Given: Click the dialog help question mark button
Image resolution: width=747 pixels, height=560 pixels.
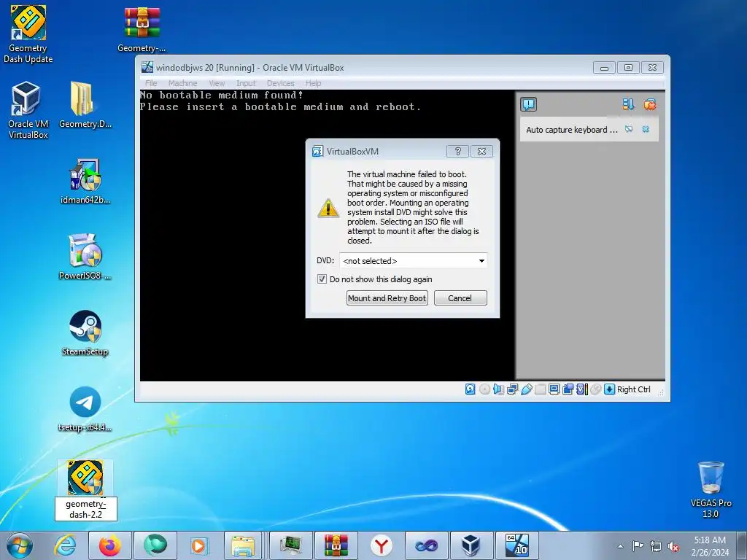Looking at the screenshot, I should coord(457,152).
